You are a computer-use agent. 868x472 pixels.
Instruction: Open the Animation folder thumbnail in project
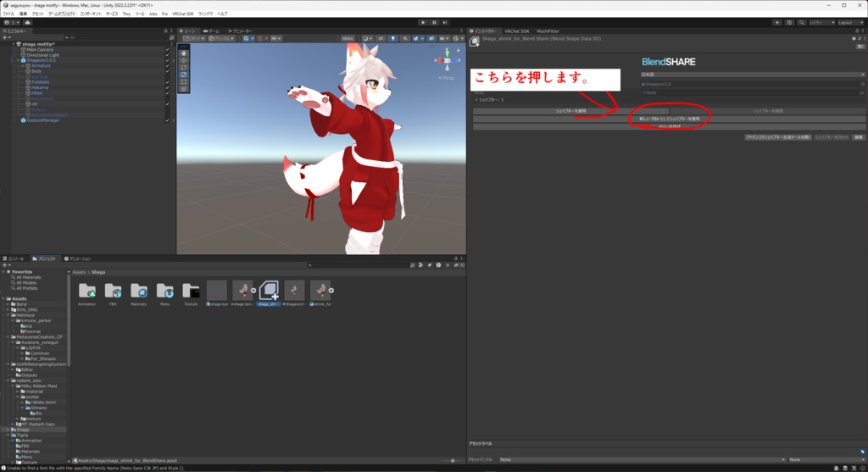[87, 291]
